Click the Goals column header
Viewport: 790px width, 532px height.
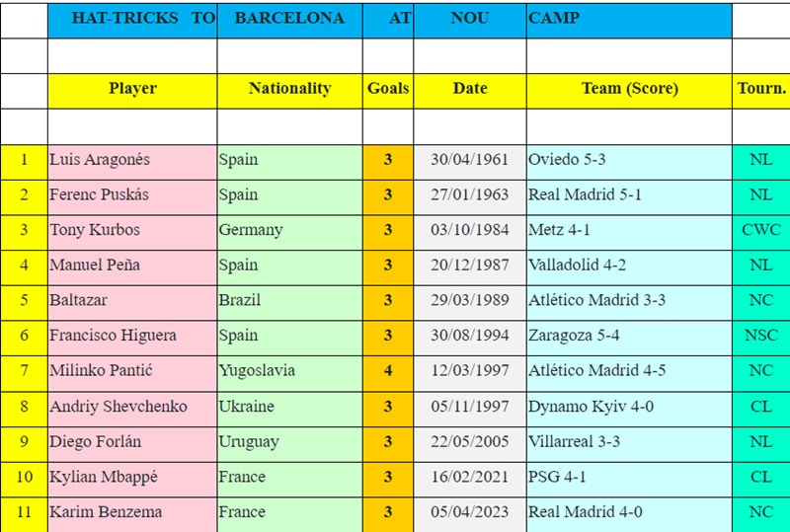pyautogui.click(x=388, y=91)
